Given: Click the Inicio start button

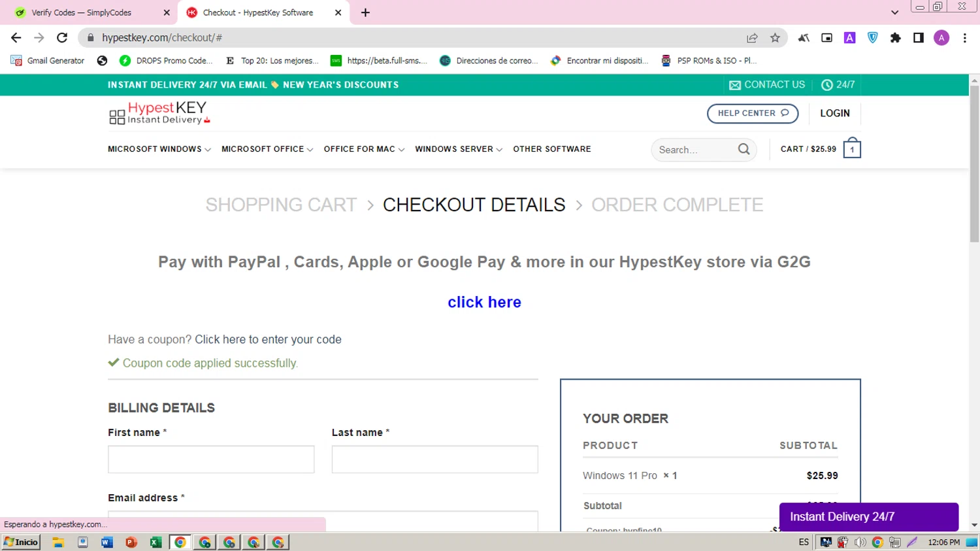Looking at the screenshot, I should point(21,542).
